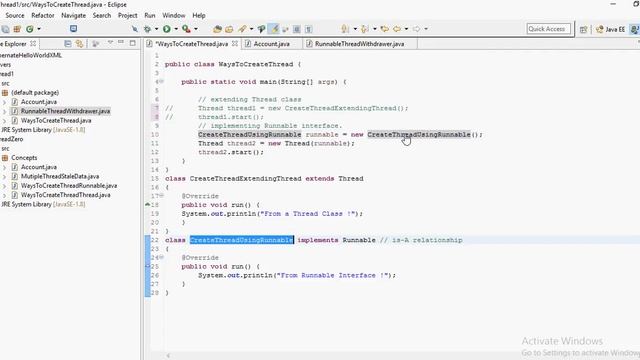640x360 pixels.
Task: Click Collapse All icon in Explorer panel
Action: click(x=68, y=43)
